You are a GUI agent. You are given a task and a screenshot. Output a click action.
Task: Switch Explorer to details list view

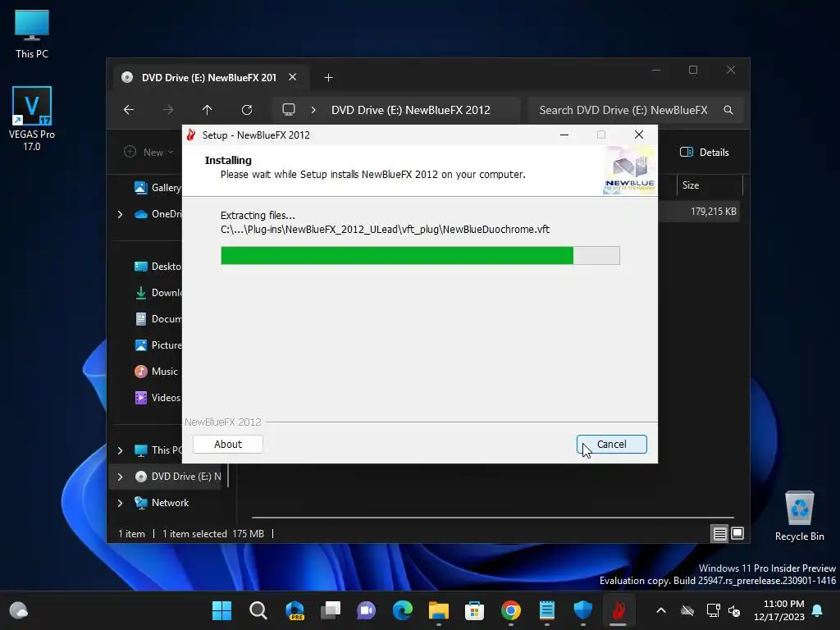point(719,533)
